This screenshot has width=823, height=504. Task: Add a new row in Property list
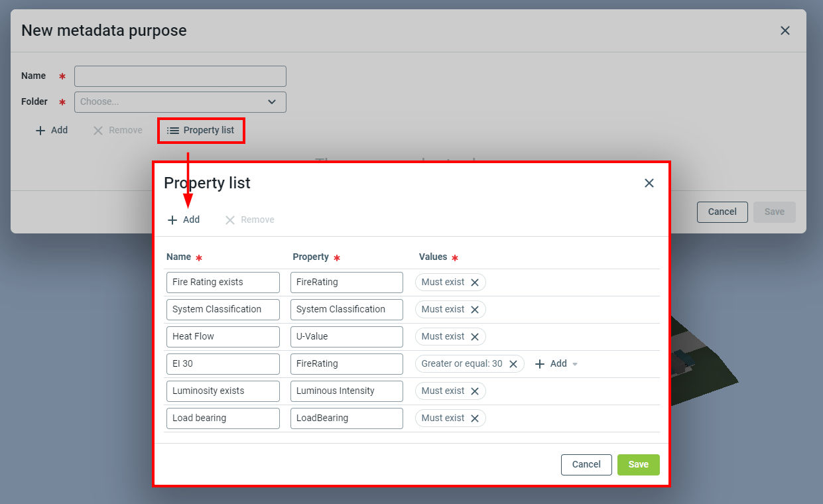(184, 220)
